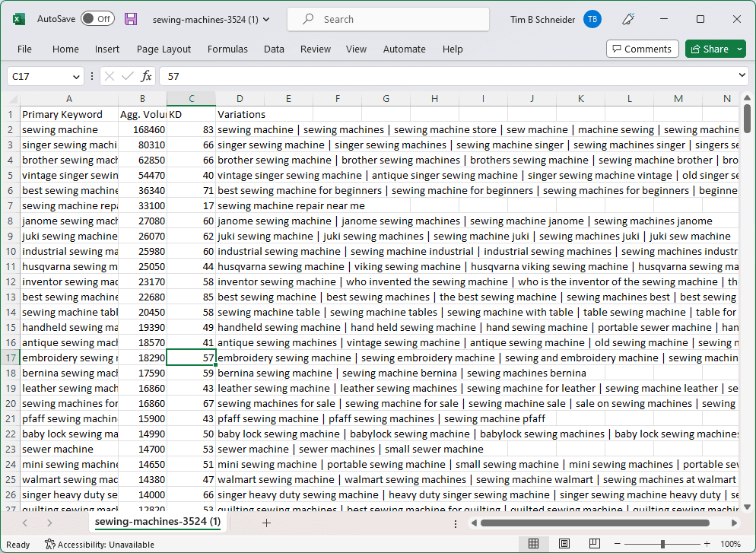Switch to the Formulas ribbon tab
756x553 pixels.
[x=227, y=49]
